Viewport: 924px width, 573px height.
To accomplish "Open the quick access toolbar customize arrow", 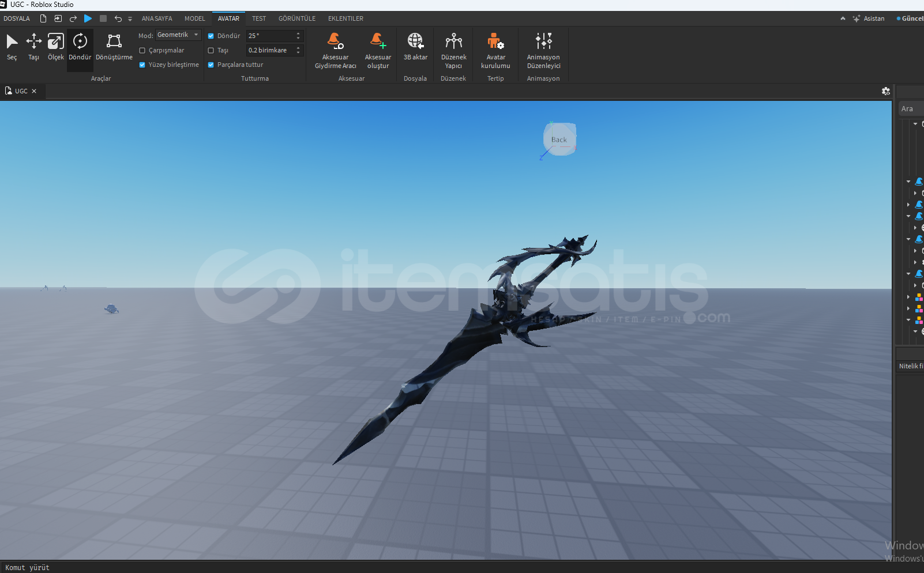I will [x=130, y=19].
